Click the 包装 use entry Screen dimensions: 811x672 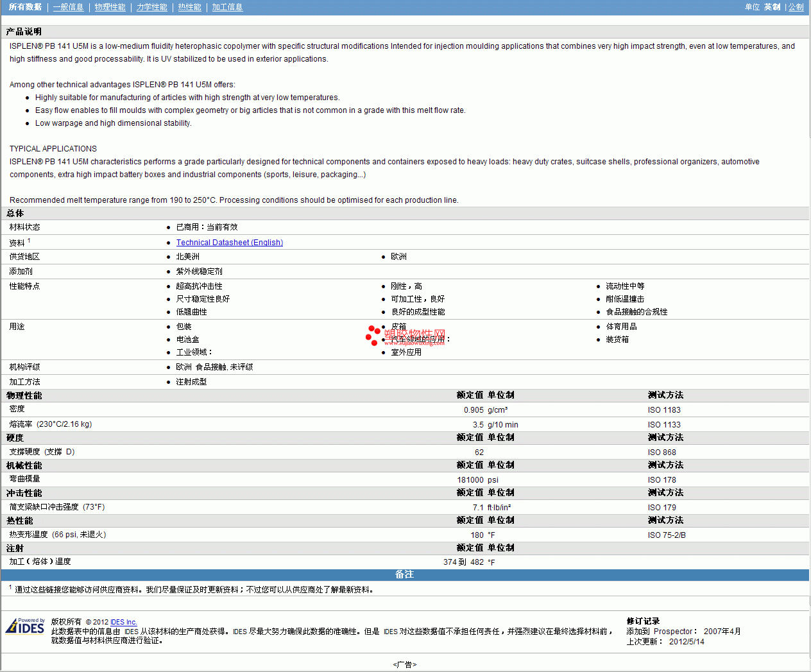(184, 327)
